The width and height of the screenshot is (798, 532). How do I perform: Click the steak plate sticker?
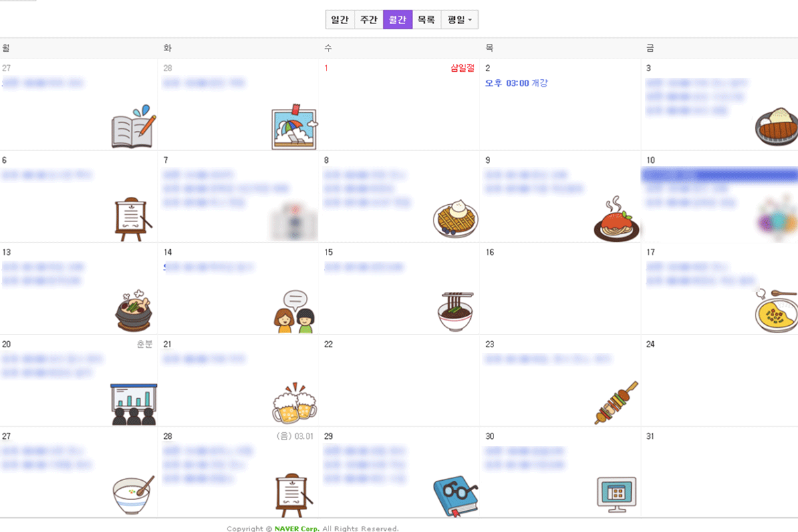777,126
